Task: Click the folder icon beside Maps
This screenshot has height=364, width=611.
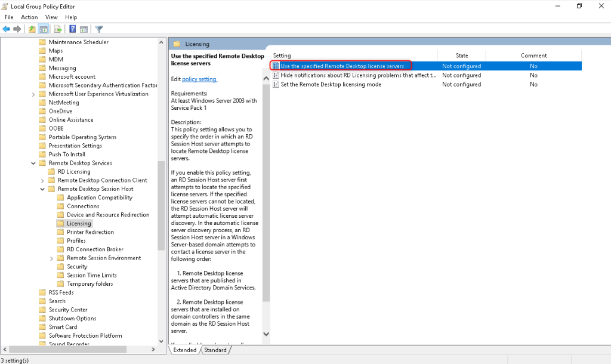Action: click(42, 51)
